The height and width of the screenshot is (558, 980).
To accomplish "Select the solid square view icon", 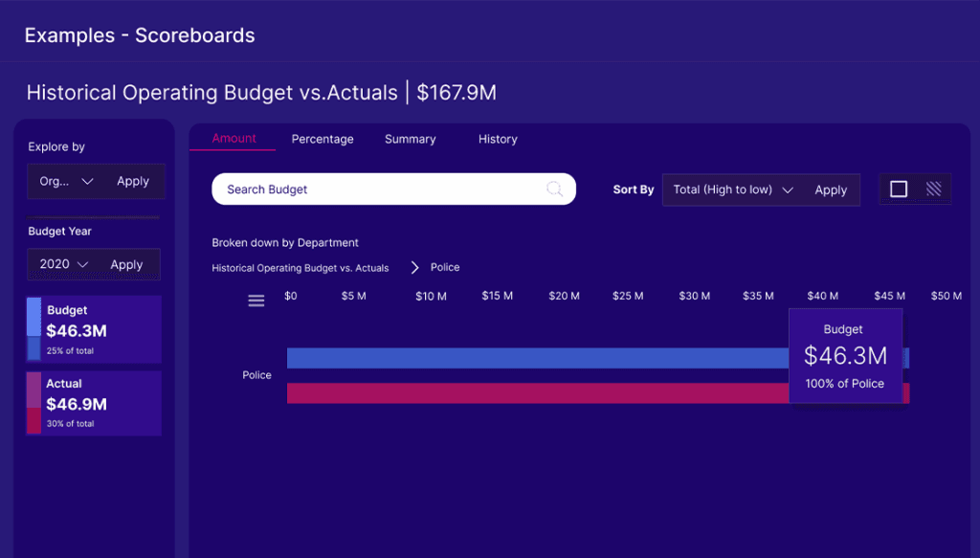I will [x=899, y=190].
